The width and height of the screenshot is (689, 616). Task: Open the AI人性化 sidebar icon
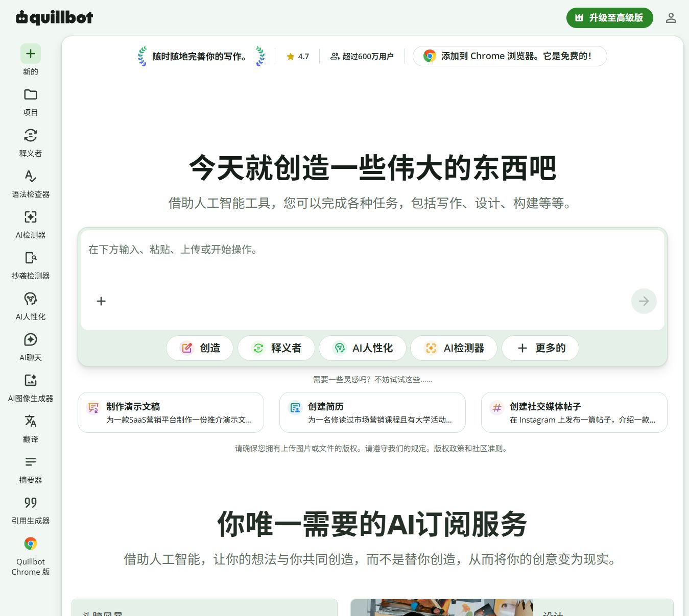(x=31, y=299)
